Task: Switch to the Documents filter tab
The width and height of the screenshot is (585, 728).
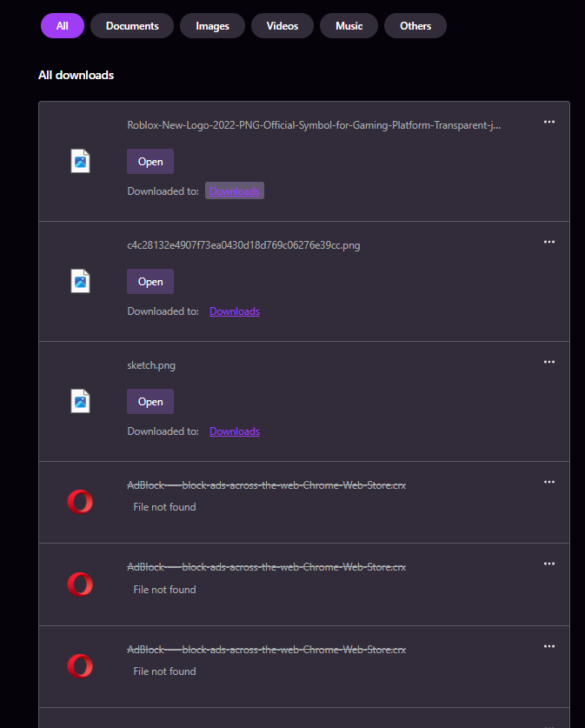Action: (132, 26)
